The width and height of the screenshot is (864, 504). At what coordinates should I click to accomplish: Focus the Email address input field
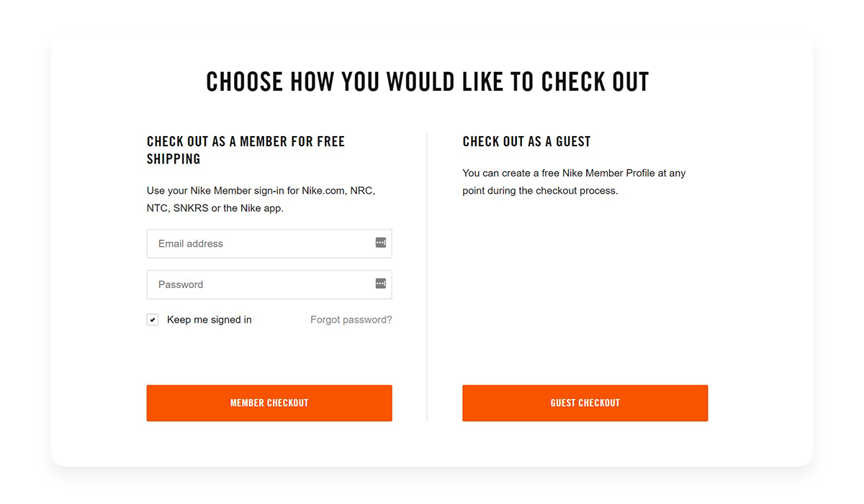point(269,243)
